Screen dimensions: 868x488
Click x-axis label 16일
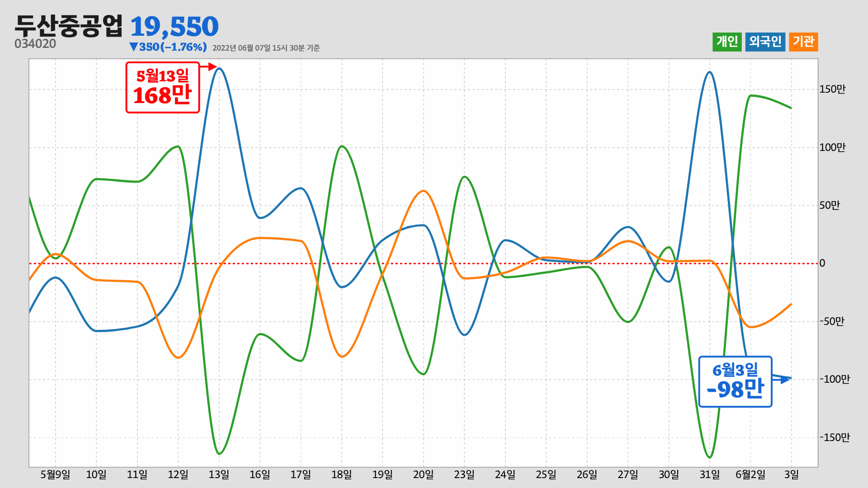pos(260,474)
